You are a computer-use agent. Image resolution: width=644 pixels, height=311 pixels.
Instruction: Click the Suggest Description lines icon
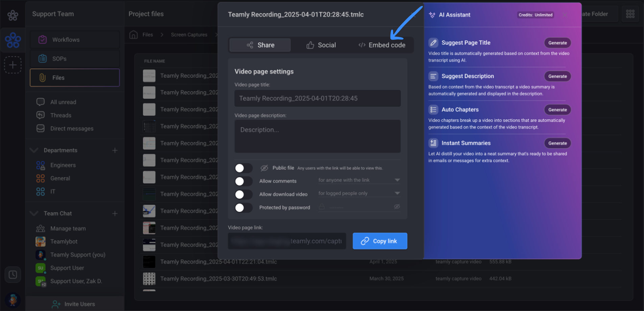click(x=433, y=76)
